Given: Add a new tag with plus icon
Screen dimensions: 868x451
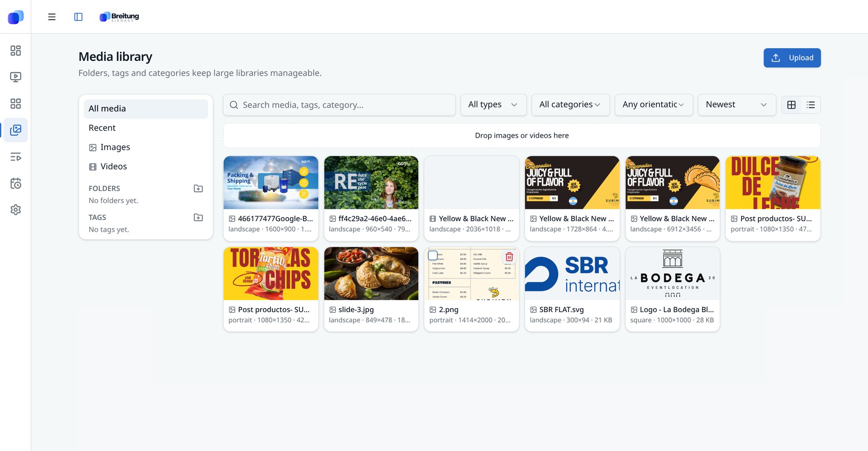Looking at the screenshot, I should coord(198,218).
